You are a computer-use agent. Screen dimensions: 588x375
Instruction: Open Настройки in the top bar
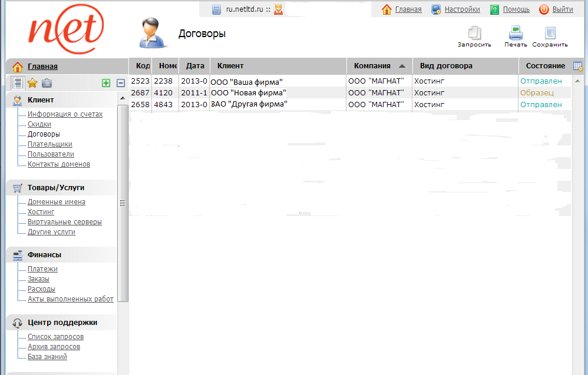click(461, 9)
